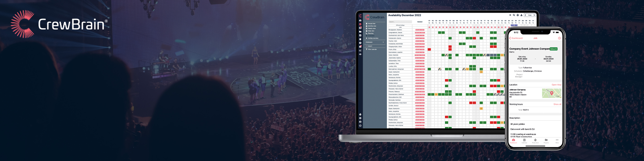Image resolution: width=644 pixels, height=161 pixels.
Task: Click the Today button
Action: (530, 15)
